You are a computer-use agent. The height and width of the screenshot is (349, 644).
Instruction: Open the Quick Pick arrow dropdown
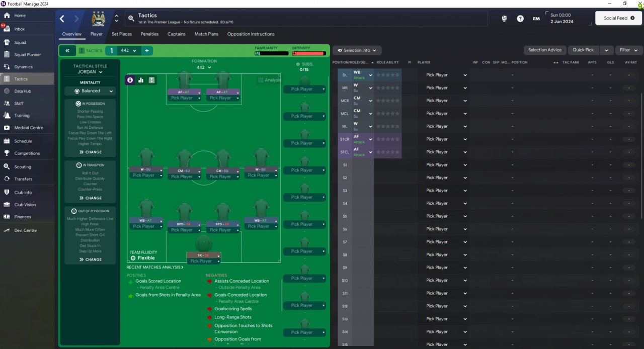coord(607,50)
